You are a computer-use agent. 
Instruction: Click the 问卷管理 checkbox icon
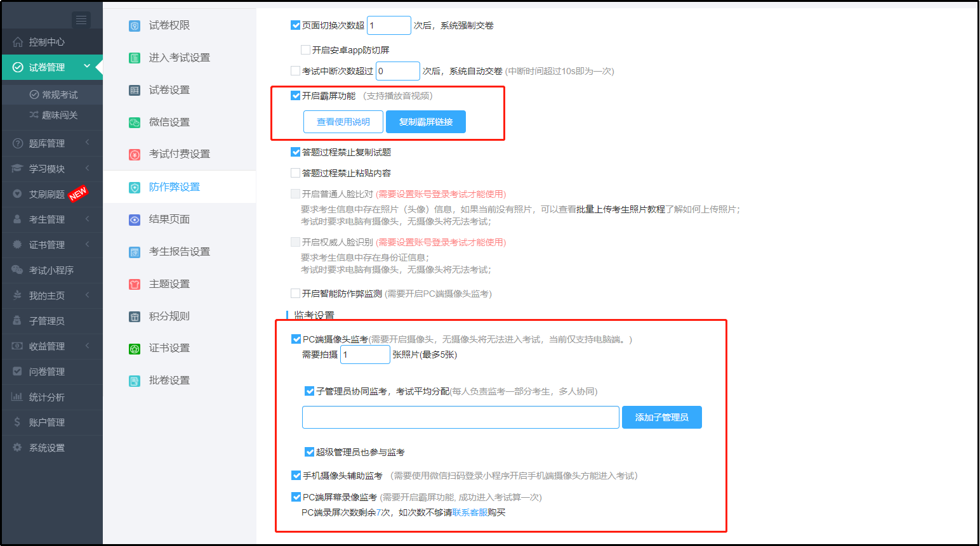pos(17,372)
